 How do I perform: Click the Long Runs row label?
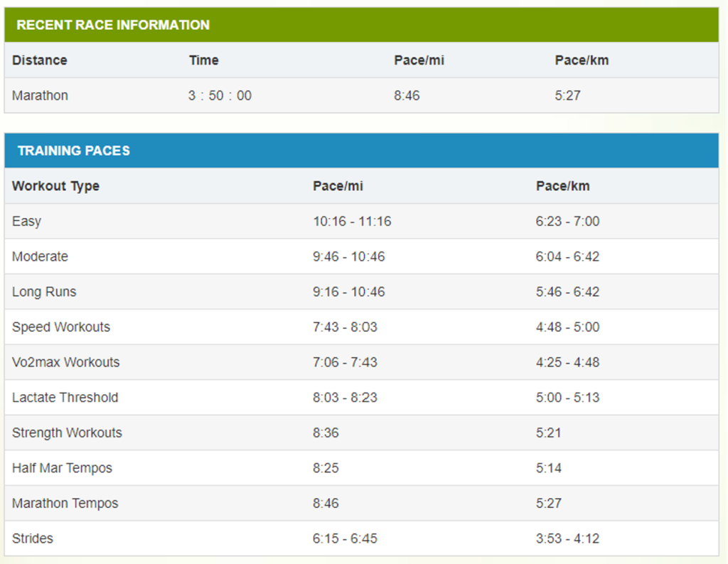point(44,292)
